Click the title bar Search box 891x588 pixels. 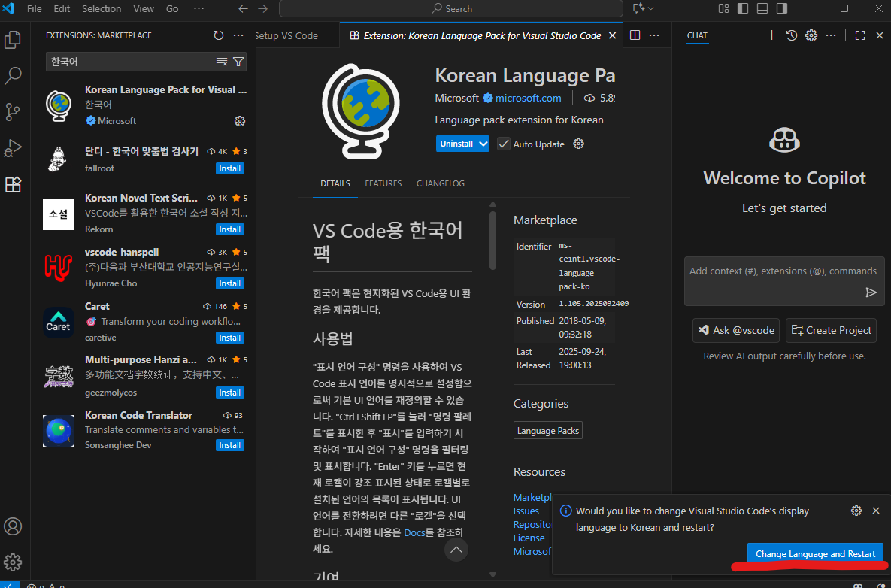click(x=451, y=8)
